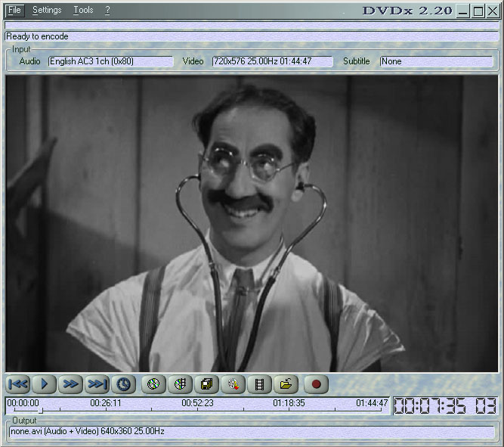
Task: Seek to the 01:18:35 mark on the timeline
Action: tap(289, 403)
